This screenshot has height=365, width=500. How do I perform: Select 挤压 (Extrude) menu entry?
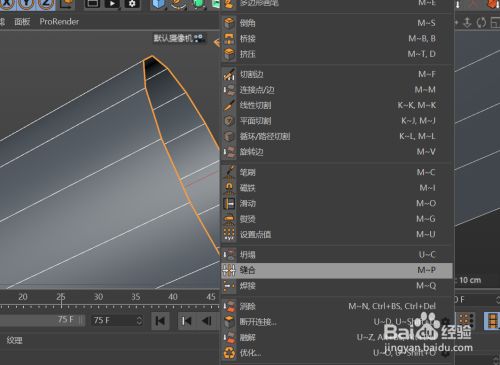337,54
